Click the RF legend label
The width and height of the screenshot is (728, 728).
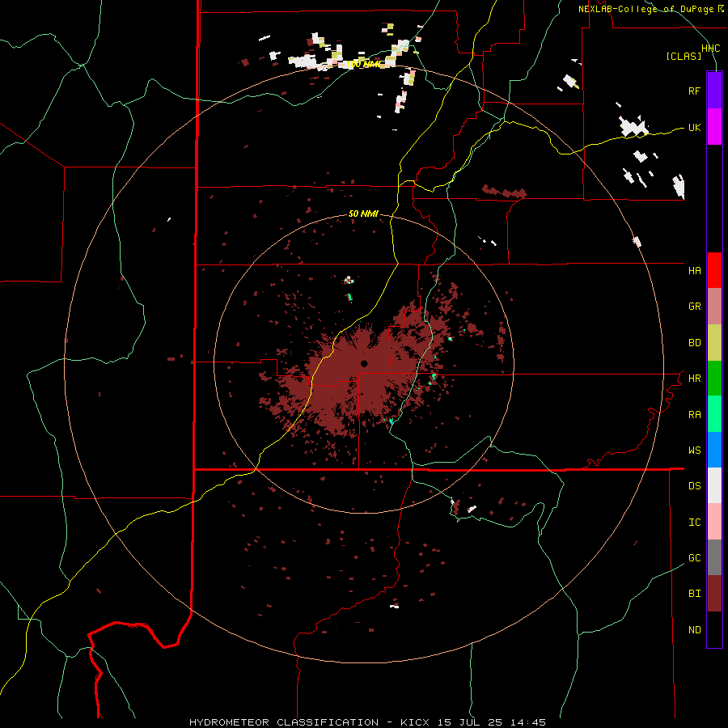click(694, 91)
